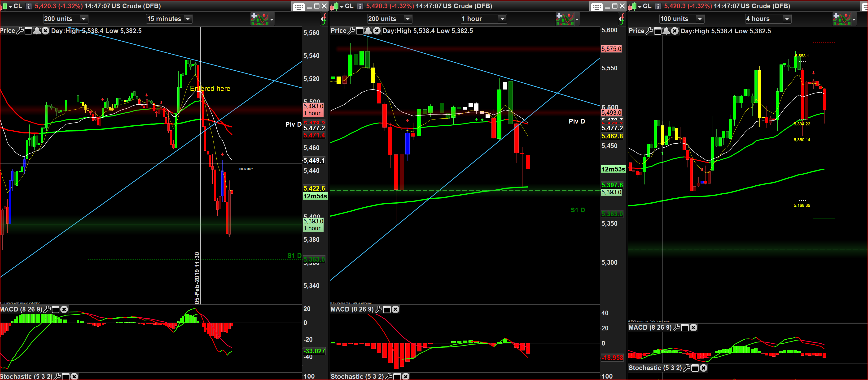Open chart style menu beside CL on the 1 hour chart

342,6
